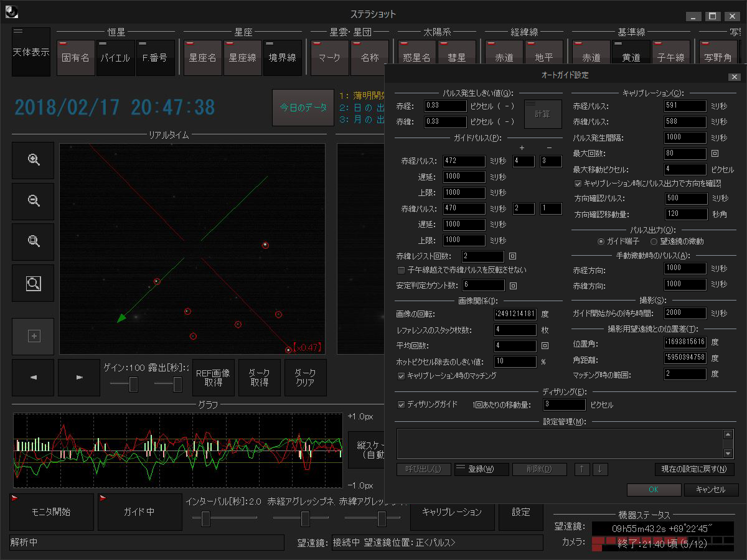This screenshot has height=560, width=747.
Task: Click the boxed magnifier view icon
Action: pos(34,283)
